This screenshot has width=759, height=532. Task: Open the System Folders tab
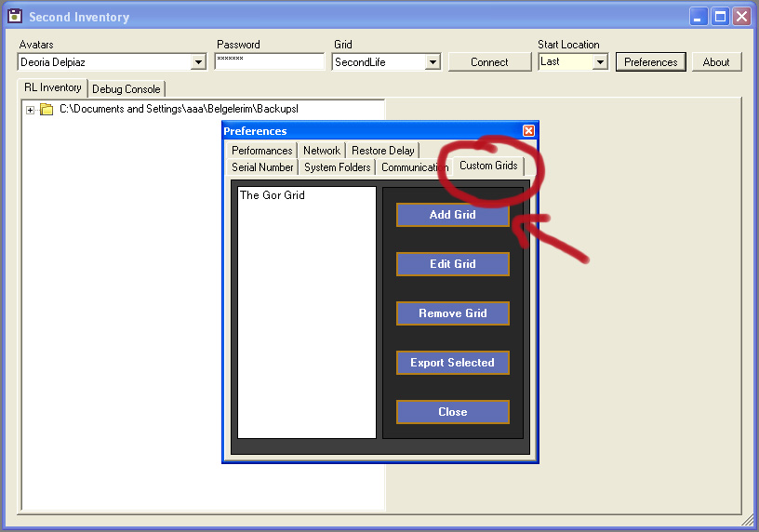(338, 167)
